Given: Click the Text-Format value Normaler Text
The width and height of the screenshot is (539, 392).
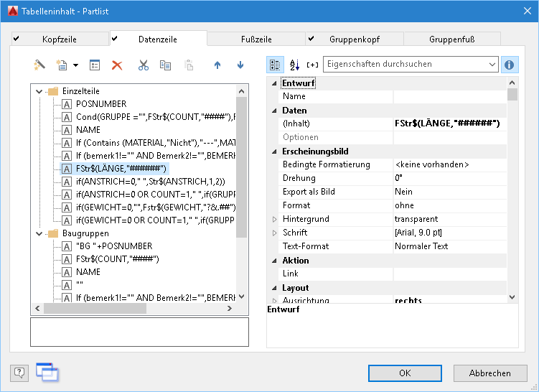Looking at the screenshot, I should tap(450, 246).
